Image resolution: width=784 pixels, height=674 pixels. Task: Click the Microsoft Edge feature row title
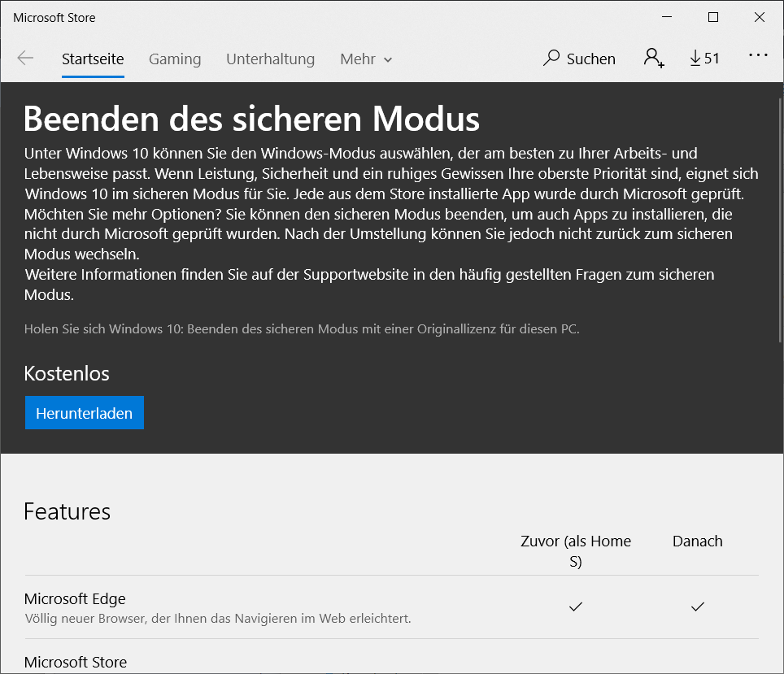pyautogui.click(x=75, y=598)
